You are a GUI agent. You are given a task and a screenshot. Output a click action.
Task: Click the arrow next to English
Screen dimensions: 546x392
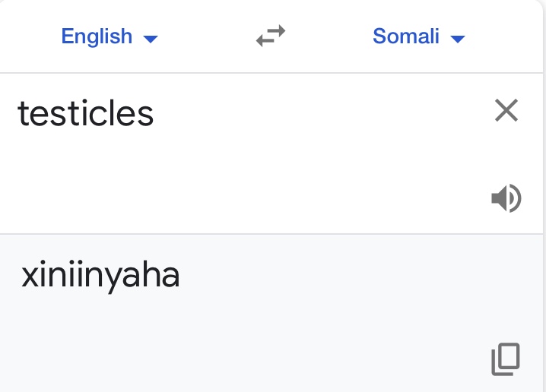(x=151, y=38)
